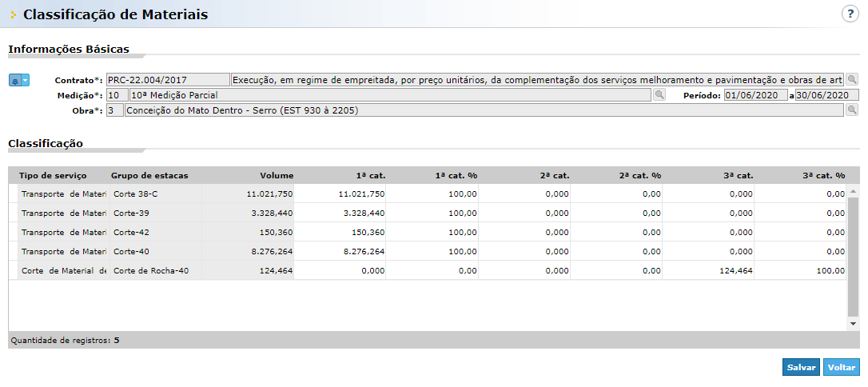The width and height of the screenshot is (868, 387).
Task: Edit 1ª cat. value 3.328,440
Action: pos(340,213)
